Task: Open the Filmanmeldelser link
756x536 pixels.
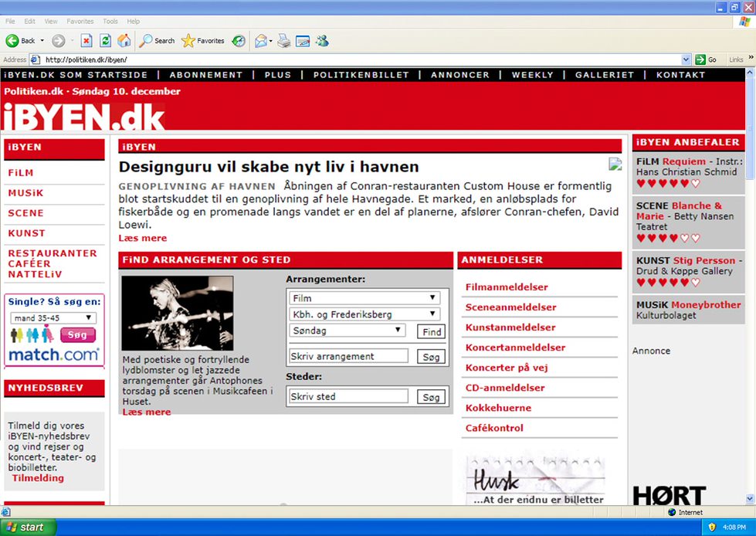Action: coord(507,287)
